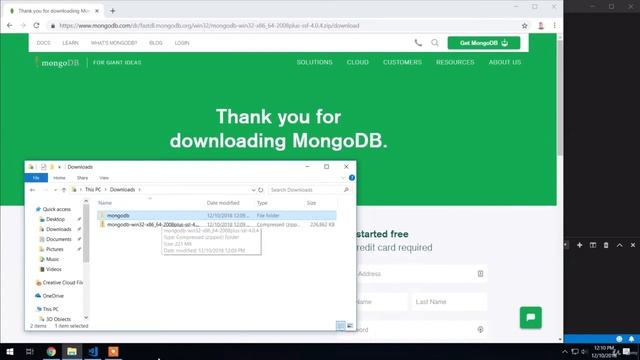
Task: Sort by Date modified column
Action: (x=223, y=203)
